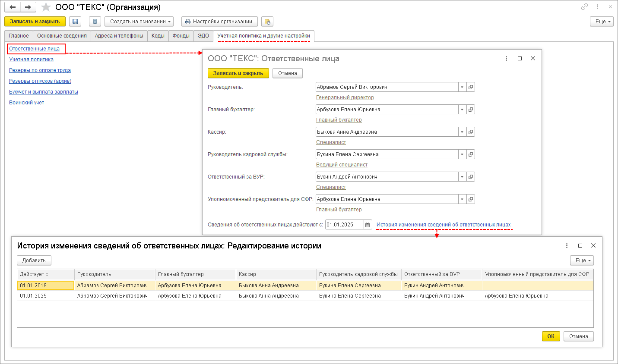Go back using the left arrow
This screenshot has width=618, height=364.
coord(13,7)
